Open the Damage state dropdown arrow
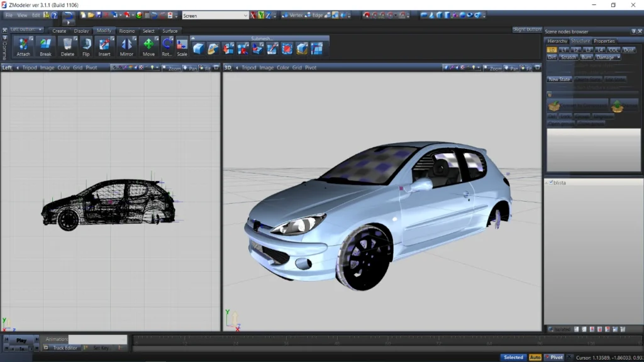The width and height of the screenshot is (644, 362). pyautogui.click(x=618, y=57)
